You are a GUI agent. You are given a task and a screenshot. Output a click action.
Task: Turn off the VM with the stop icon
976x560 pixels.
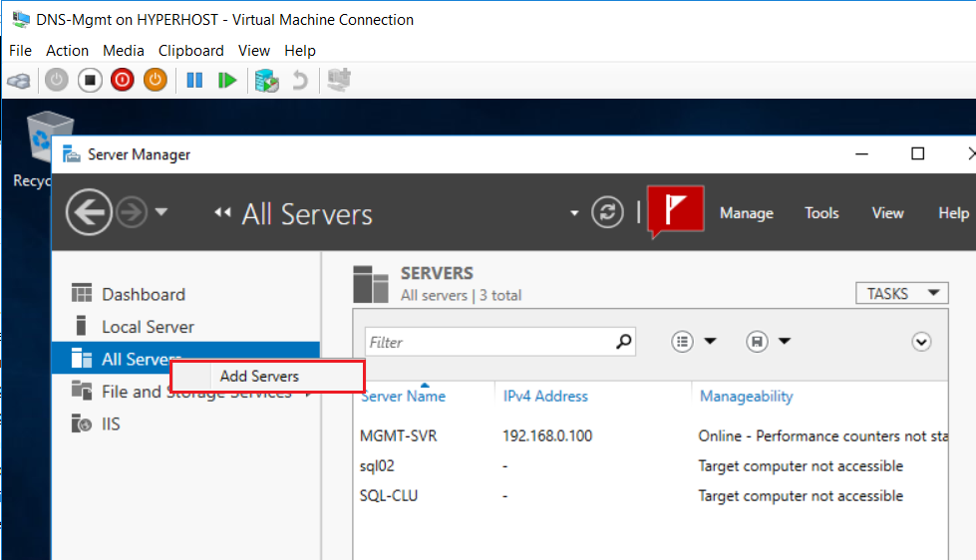coord(90,81)
